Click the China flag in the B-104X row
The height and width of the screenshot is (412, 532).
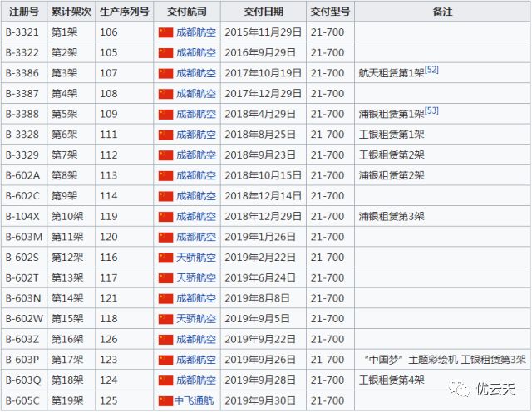[166, 217]
